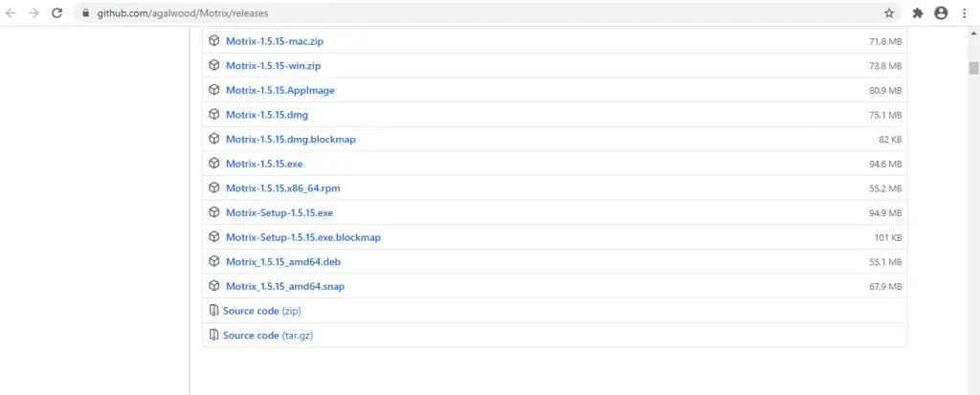Download Motrix-1.5.15-win.zip
Screen dimensions: 980x395
pos(273,66)
